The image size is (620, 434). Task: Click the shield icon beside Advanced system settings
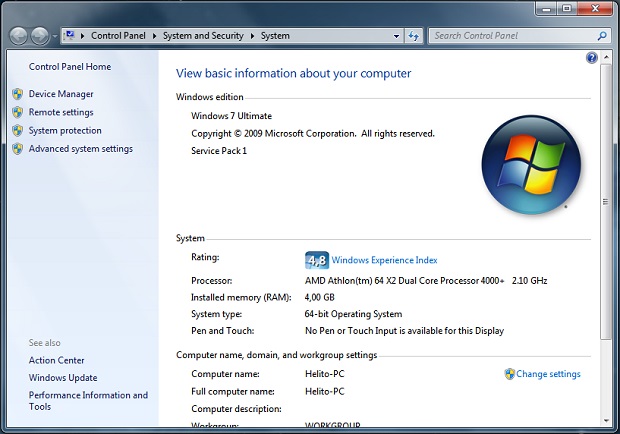tap(17, 149)
